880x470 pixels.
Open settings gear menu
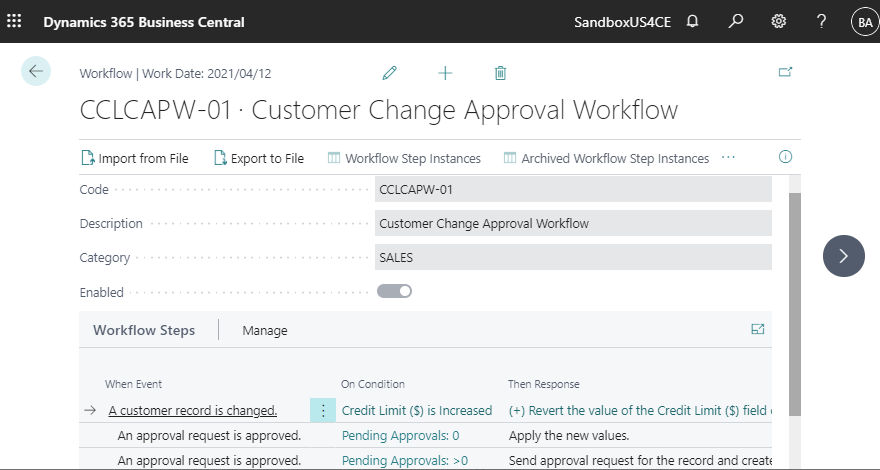tap(778, 22)
